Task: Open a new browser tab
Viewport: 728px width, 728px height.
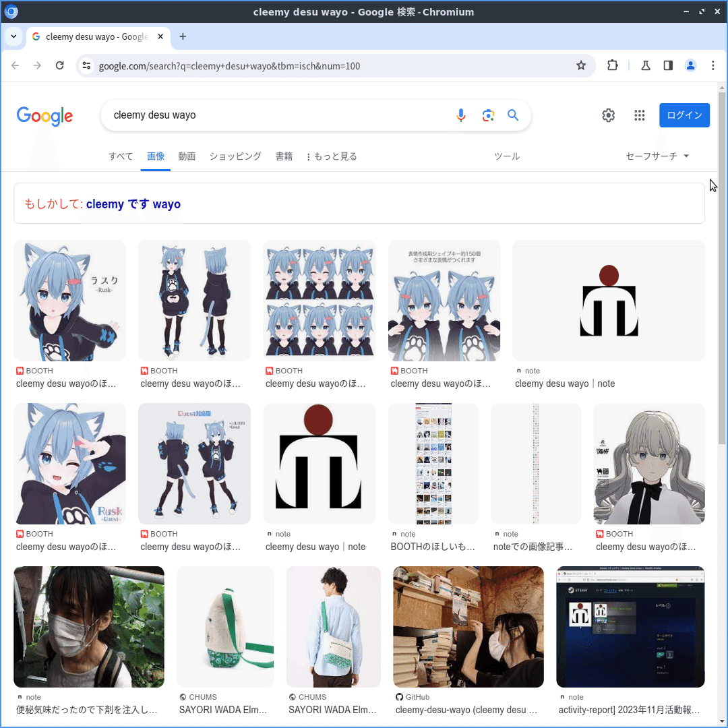Action: click(x=183, y=36)
